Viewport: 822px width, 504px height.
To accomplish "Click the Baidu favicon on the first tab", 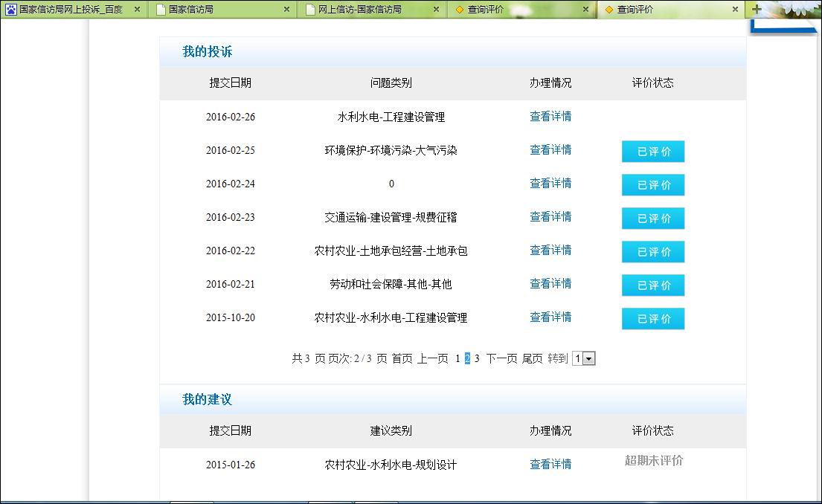I will pos(10,10).
